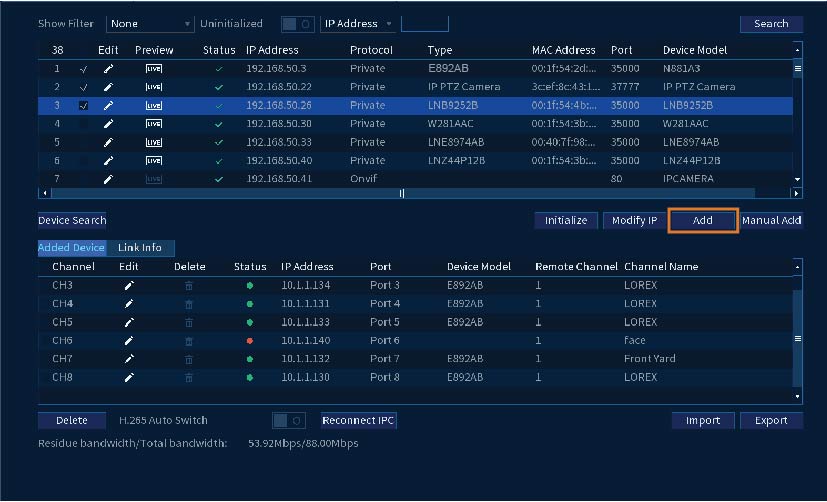Uncheck the checkbox for device row 3
Image resolution: width=827 pixels, height=502 pixels.
(83, 106)
